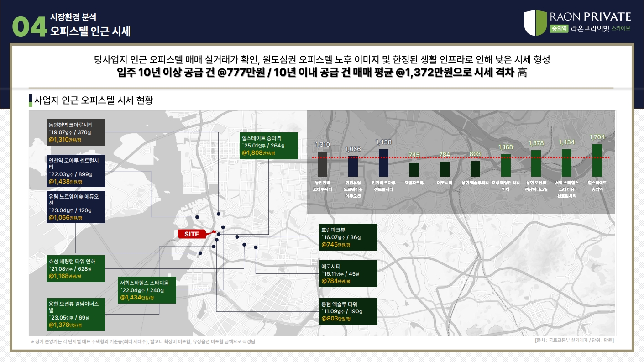Click the 국토교통부 실거래가 source note
The height and width of the screenshot is (362, 644).
point(574,340)
